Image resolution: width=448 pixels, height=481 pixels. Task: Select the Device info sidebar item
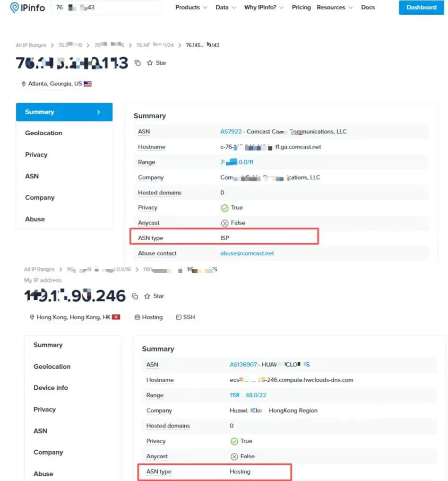[50, 387]
